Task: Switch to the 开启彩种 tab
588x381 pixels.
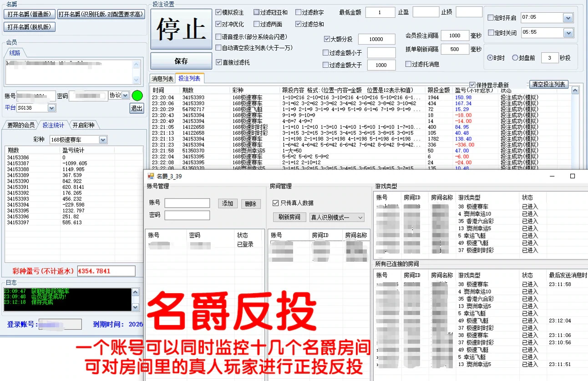Action: coord(83,125)
